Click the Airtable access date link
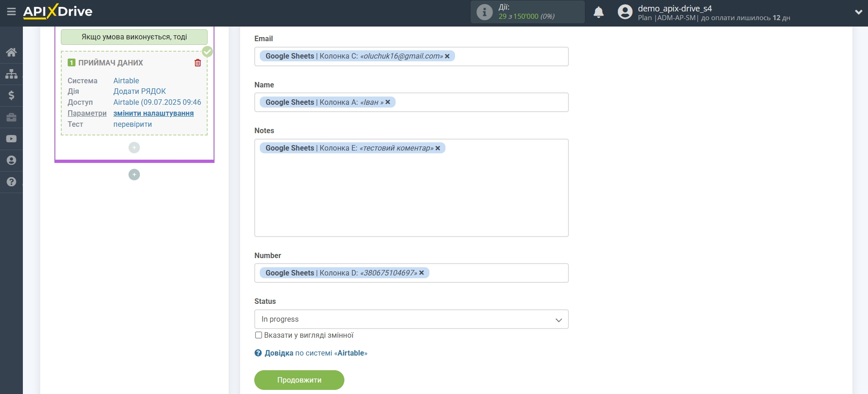Screen dimensions: 868x394 157,102
